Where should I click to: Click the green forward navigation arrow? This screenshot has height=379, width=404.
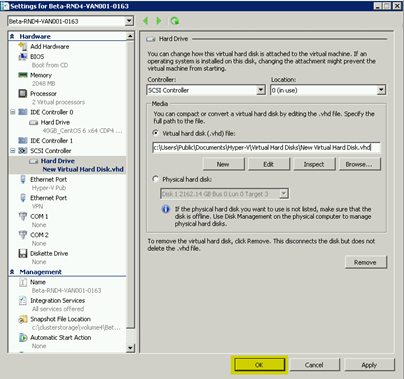coord(159,21)
